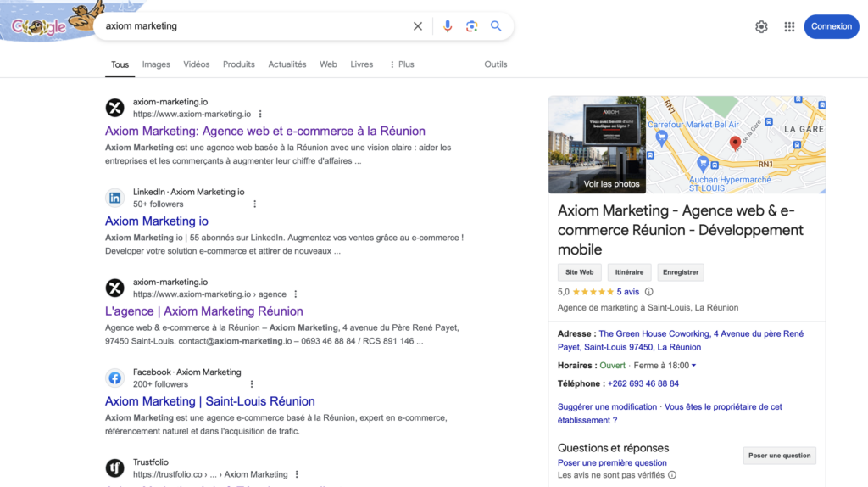Open Google Lens image search icon
The image size is (868, 487).
pyautogui.click(x=471, y=26)
